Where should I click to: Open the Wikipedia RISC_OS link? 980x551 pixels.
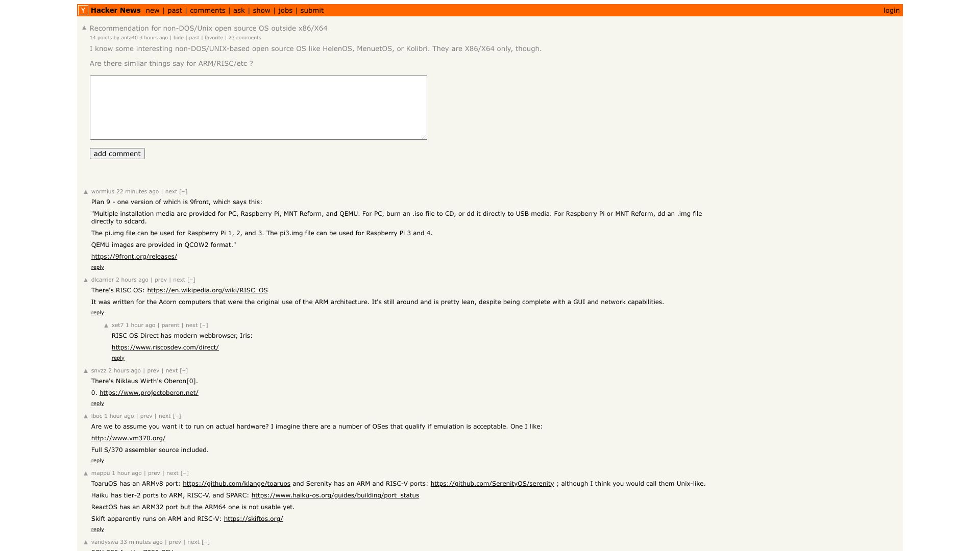pos(207,290)
